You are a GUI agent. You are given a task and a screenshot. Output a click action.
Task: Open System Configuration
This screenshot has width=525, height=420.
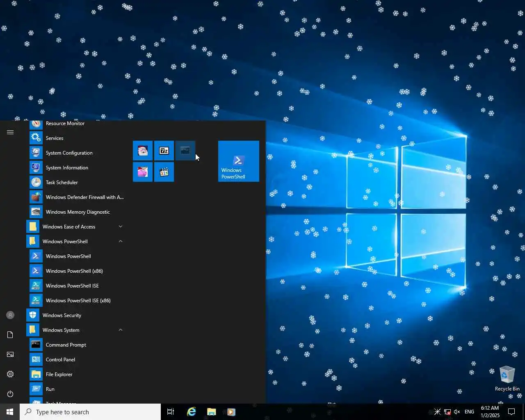click(x=76, y=153)
